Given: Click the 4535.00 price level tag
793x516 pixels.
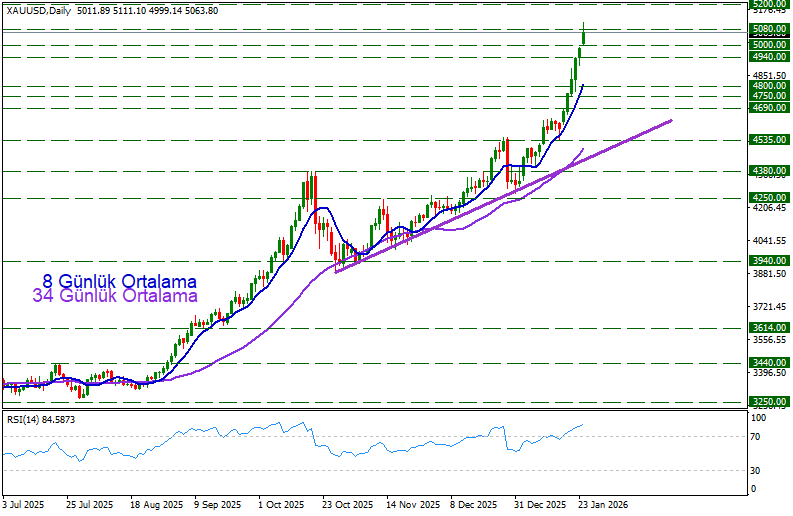Looking at the screenshot, I should (769, 140).
